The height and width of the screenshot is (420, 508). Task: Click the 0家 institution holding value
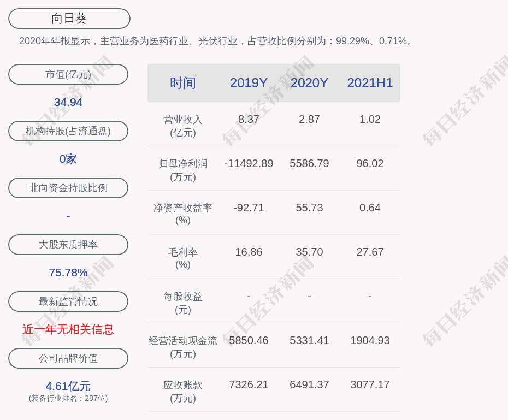click(68, 159)
